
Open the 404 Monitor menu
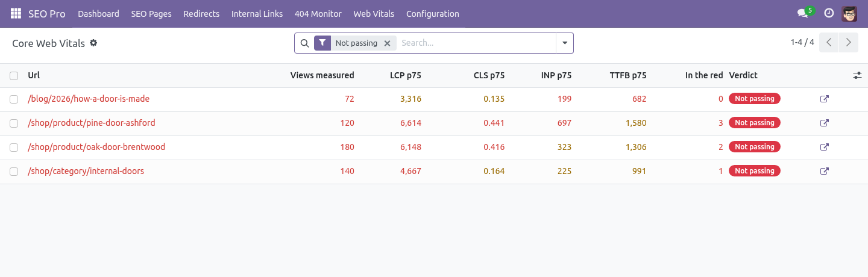pos(318,13)
